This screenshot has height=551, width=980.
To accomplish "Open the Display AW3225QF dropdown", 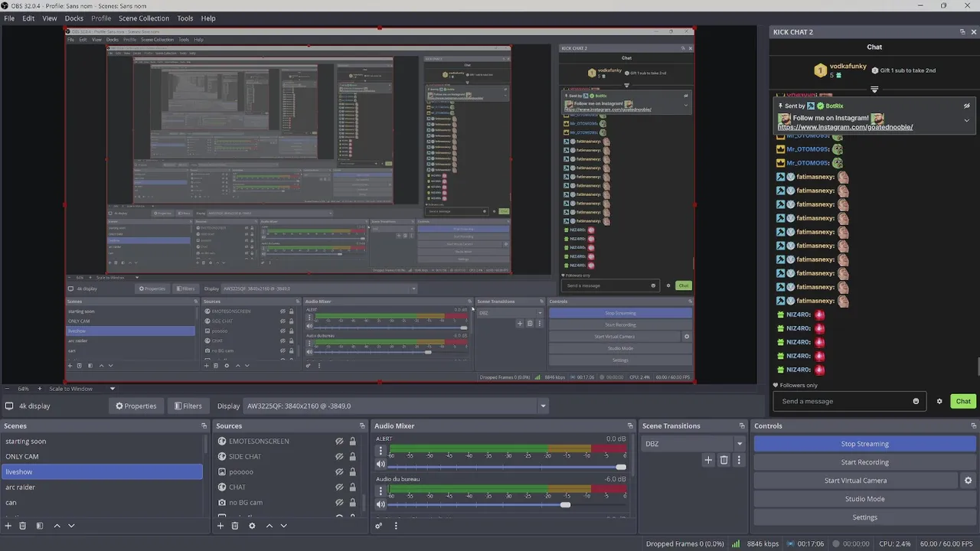I will coord(396,406).
